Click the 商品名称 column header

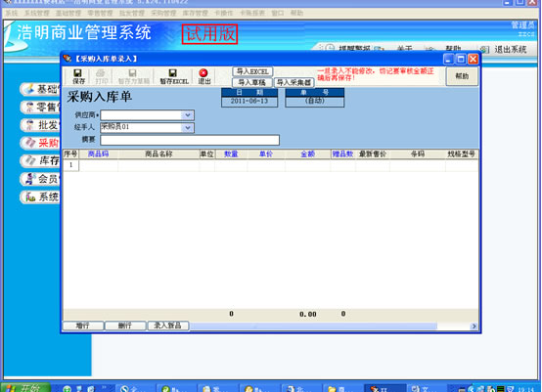click(158, 154)
